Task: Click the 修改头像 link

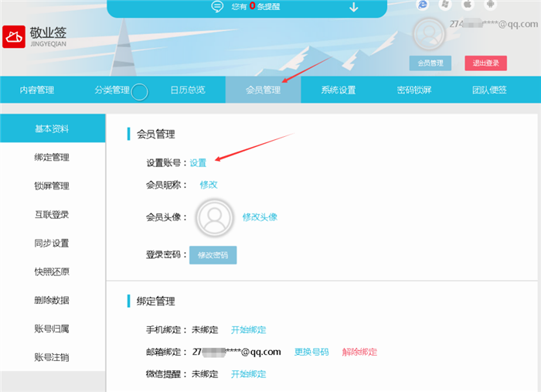Action: click(260, 217)
